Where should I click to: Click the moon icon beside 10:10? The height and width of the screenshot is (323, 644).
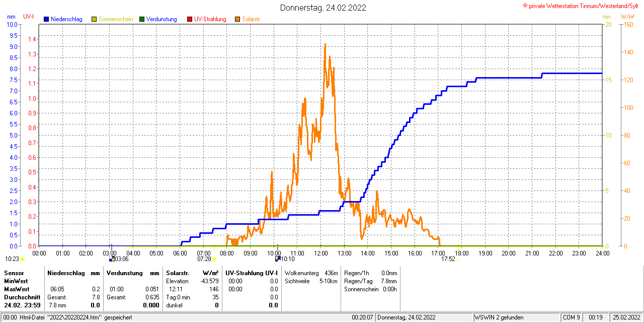277,259
